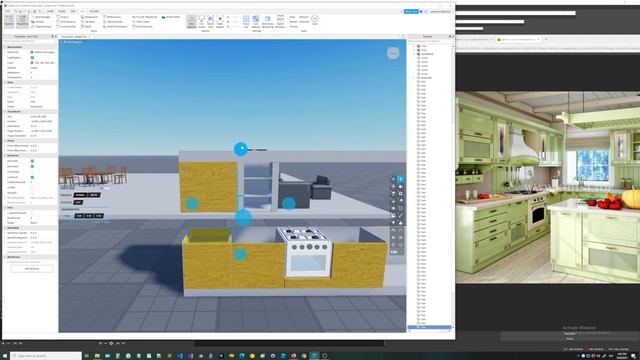The image size is (640, 360).
Task: Click the blue handle above the cabinet
Action: point(241,149)
